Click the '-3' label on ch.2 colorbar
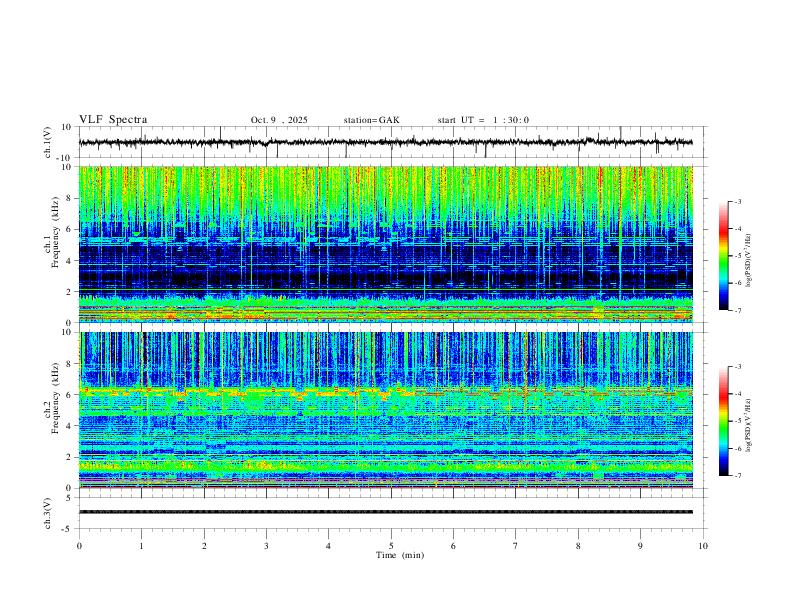 pyautogui.click(x=738, y=367)
